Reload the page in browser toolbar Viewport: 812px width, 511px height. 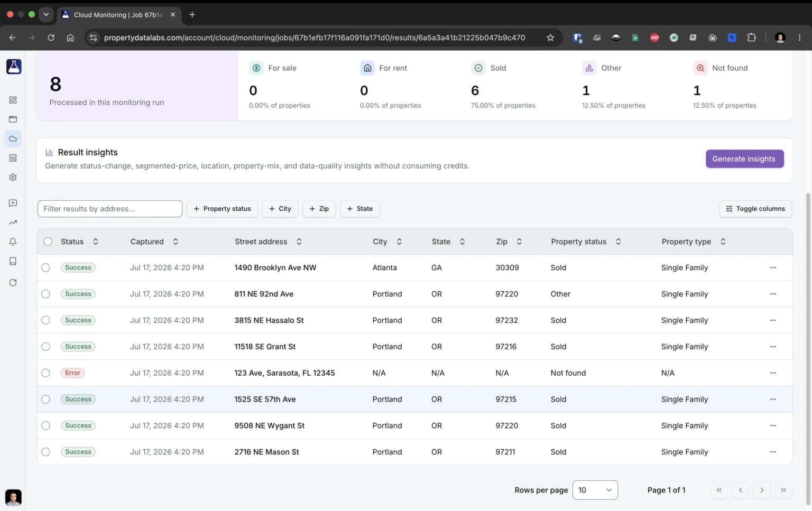click(51, 38)
